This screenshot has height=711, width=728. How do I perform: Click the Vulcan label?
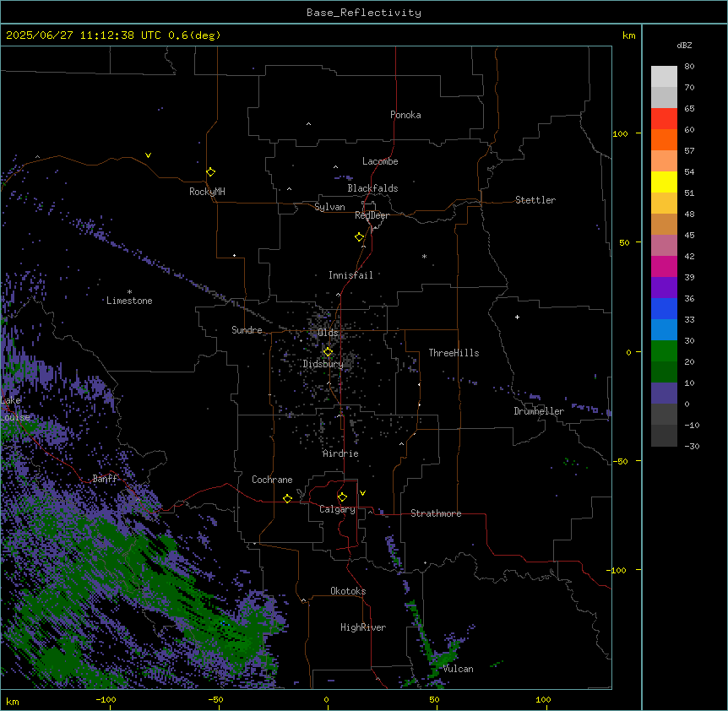click(458, 669)
